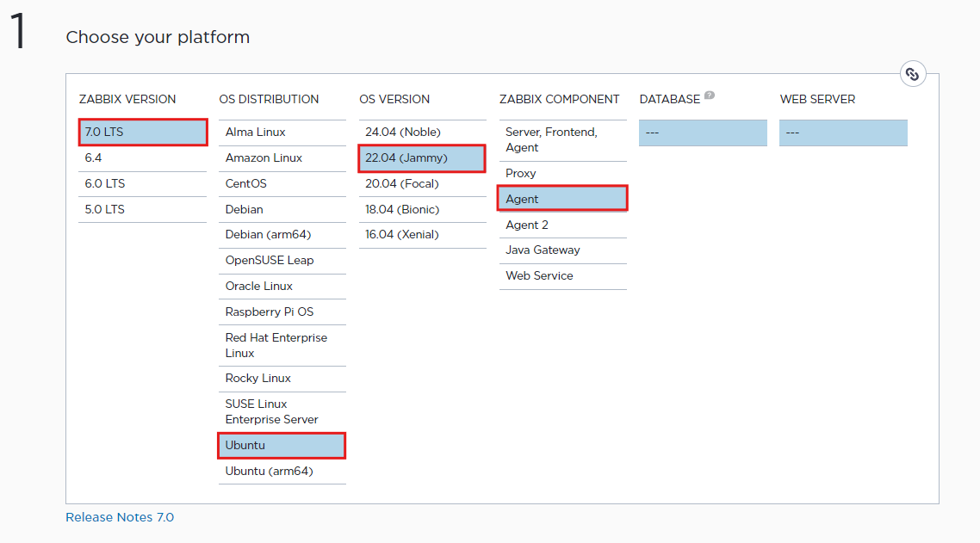980x543 pixels.
Task: Choose Debian (arm64) distribution
Action: [282, 235]
